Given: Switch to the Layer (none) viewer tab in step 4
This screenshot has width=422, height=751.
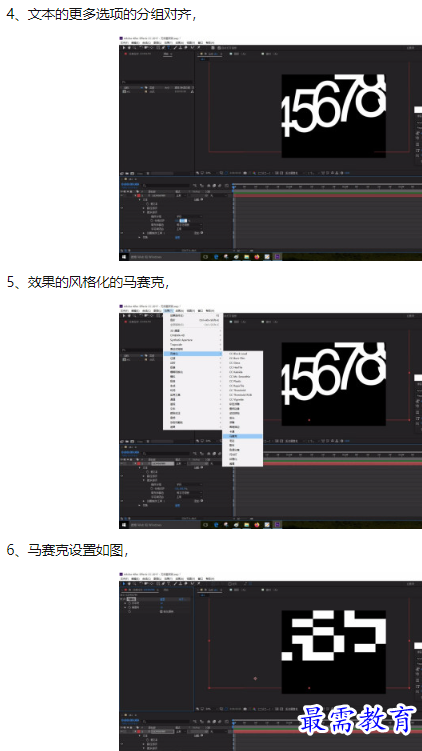Looking at the screenshot, I should [x=238, y=54].
